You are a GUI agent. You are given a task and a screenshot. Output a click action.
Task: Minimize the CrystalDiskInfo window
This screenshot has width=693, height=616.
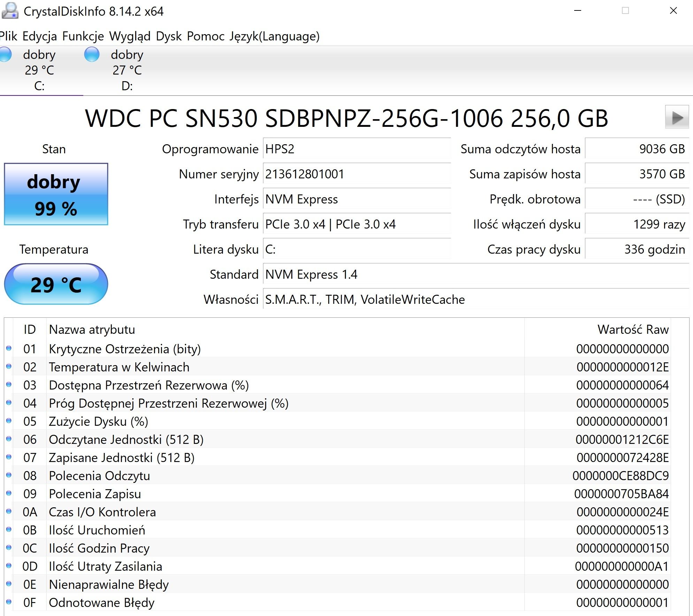[578, 11]
